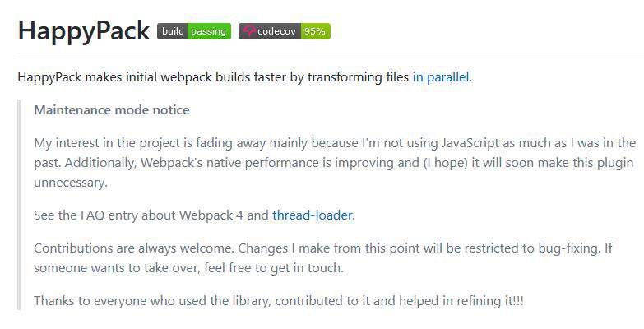Open the build passing status badge
This screenshot has height=329, width=644.
(x=194, y=31)
